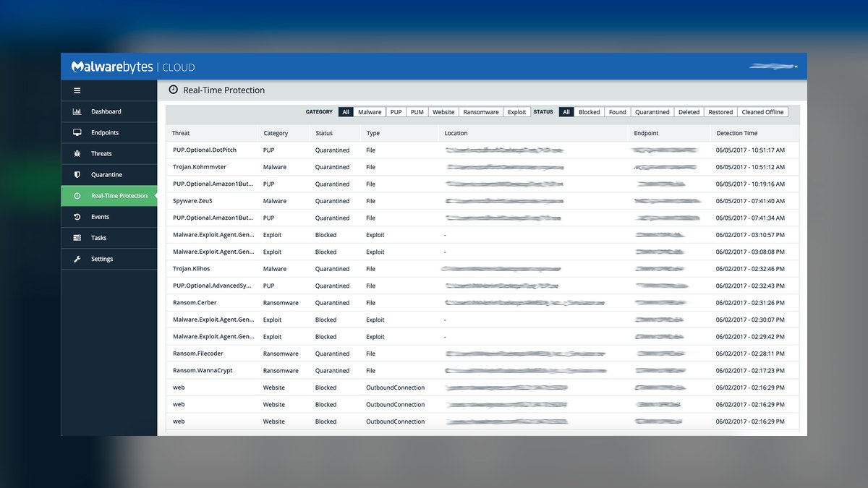Click detection time 06/05/2017 - 10:19:16 AM
The height and width of the screenshot is (488, 868).
750,184
